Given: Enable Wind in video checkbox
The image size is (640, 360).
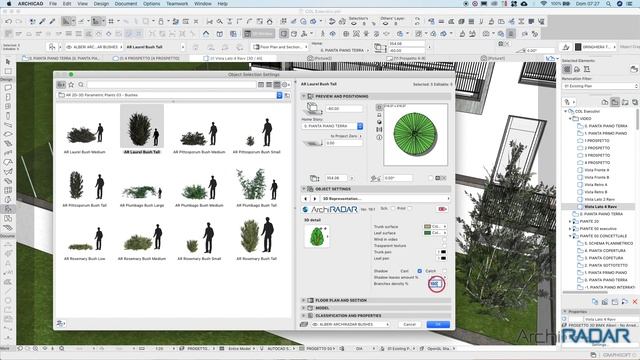Looking at the screenshot, I should (444, 239).
